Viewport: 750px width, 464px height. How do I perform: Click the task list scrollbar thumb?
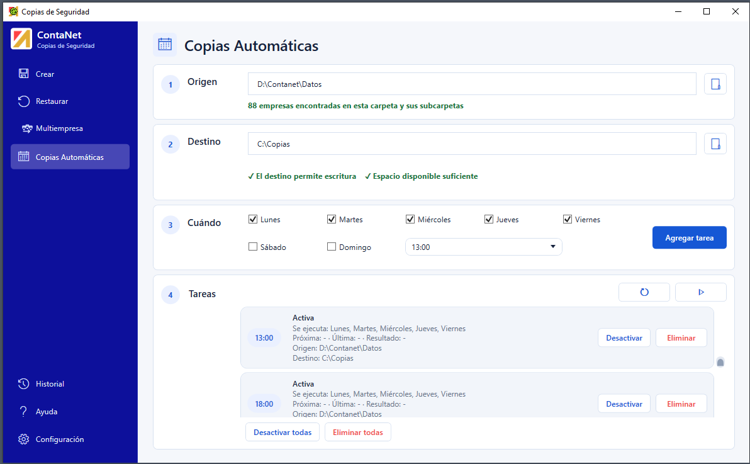tap(720, 362)
